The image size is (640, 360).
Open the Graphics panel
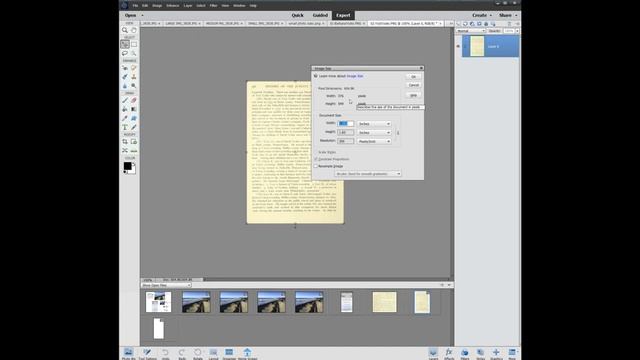pyautogui.click(x=496, y=353)
